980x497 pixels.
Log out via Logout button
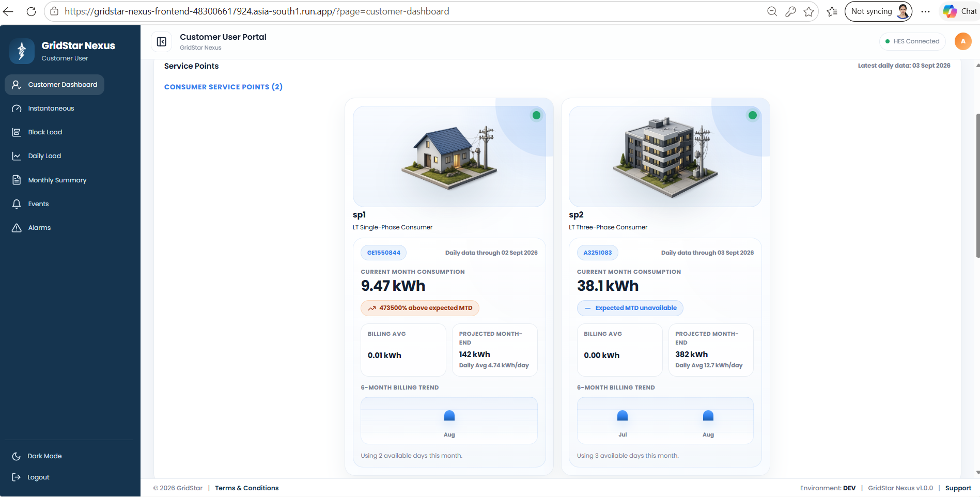coord(38,477)
